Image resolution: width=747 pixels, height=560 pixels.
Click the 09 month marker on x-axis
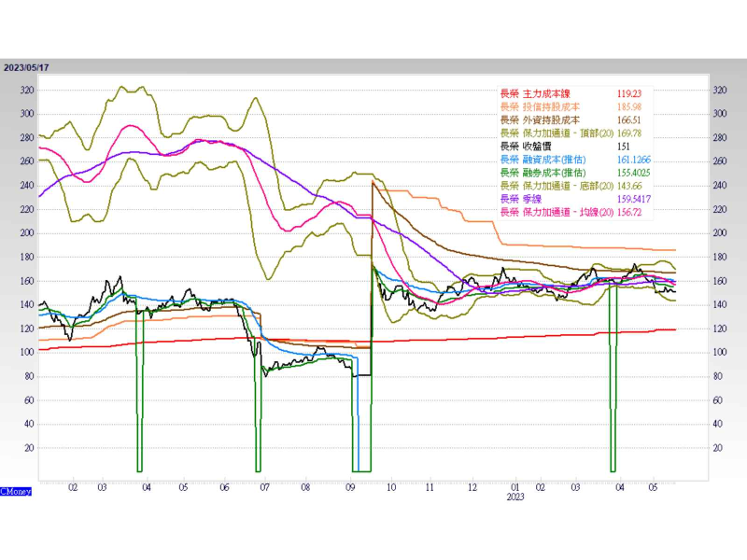pyautogui.click(x=349, y=487)
